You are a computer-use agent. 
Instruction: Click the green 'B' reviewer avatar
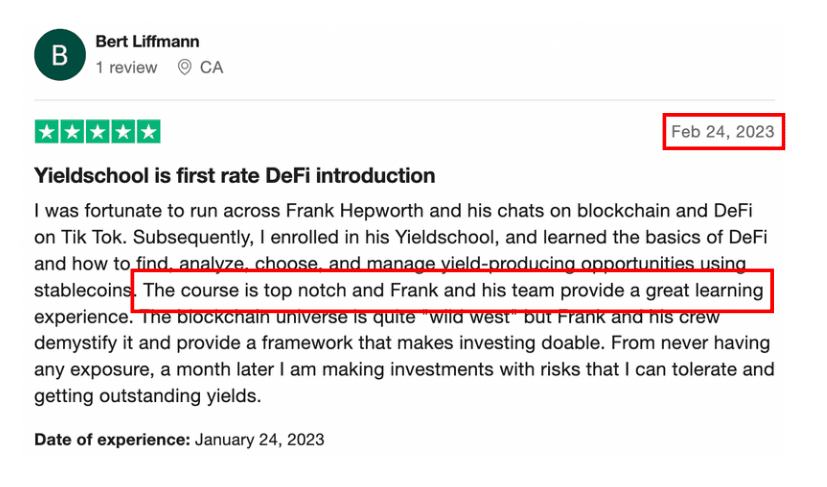click(x=59, y=55)
